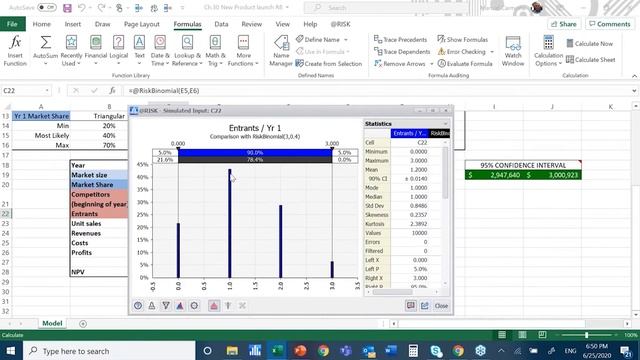The image size is (640, 360).
Task: Expand the Remove Arrows dropdown arrow
Action: (431, 64)
